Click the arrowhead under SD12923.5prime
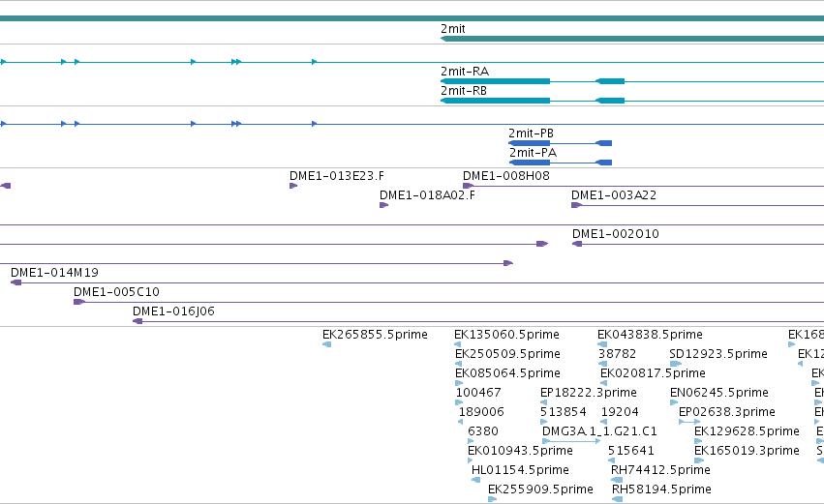The image size is (824, 504). click(675, 364)
